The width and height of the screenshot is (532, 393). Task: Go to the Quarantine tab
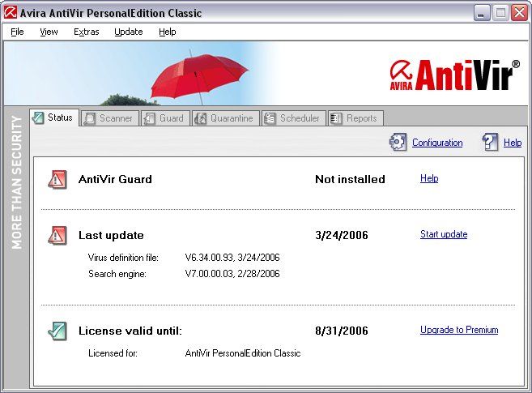(224, 118)
